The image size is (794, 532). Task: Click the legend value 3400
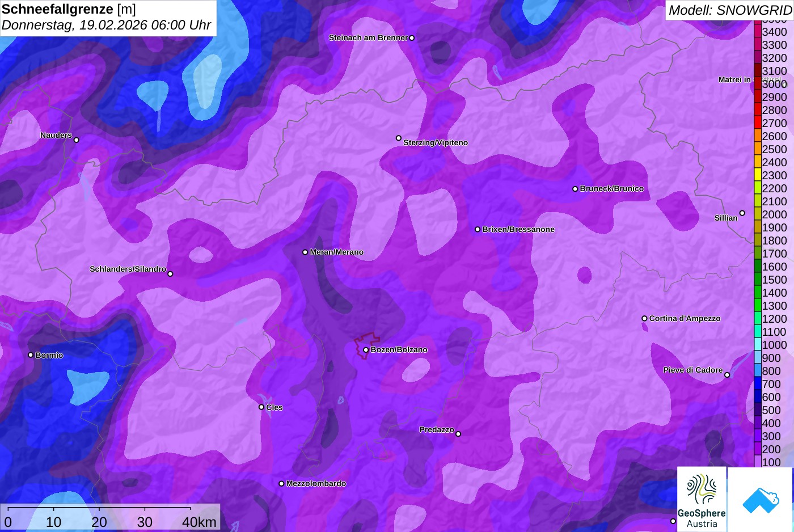coord(774,32)
